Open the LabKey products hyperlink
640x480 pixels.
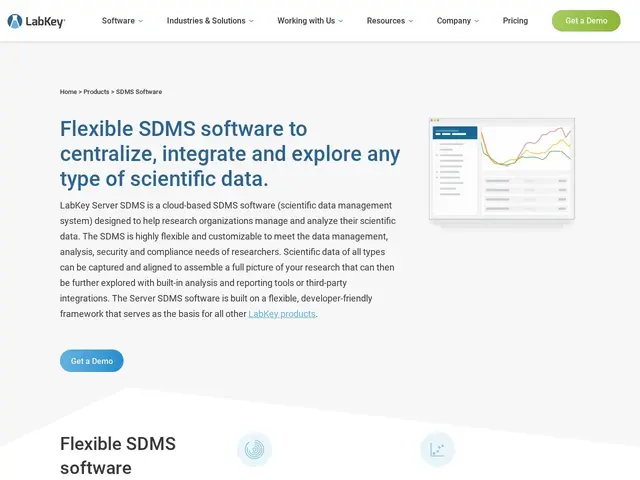(x=282, y=314)
